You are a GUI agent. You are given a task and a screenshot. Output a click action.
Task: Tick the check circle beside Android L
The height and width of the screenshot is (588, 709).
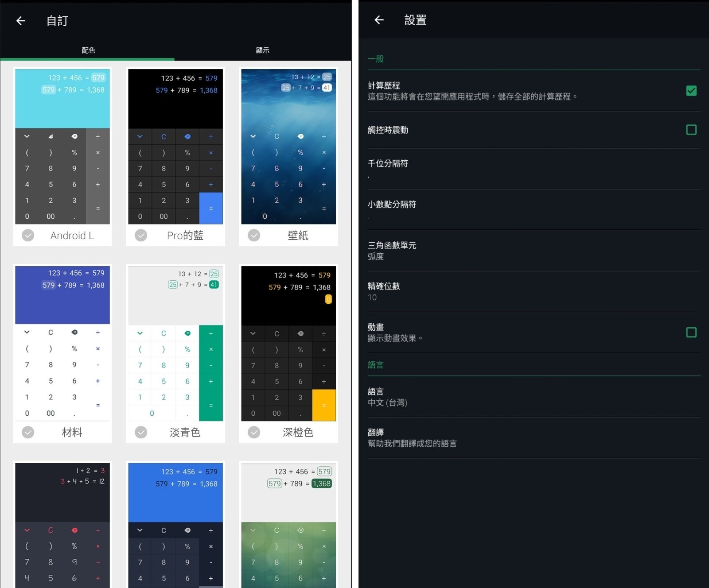click(28, 235)
